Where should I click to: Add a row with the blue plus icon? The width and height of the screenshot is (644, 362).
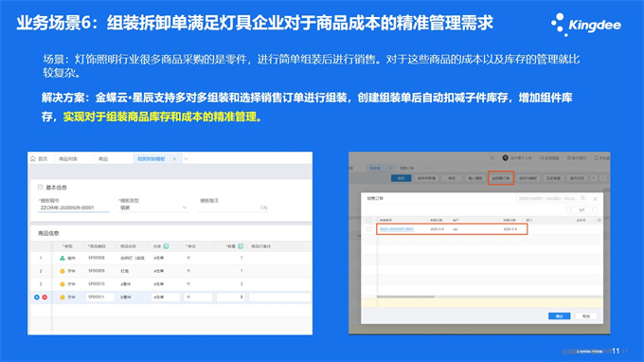coord(37,297)
